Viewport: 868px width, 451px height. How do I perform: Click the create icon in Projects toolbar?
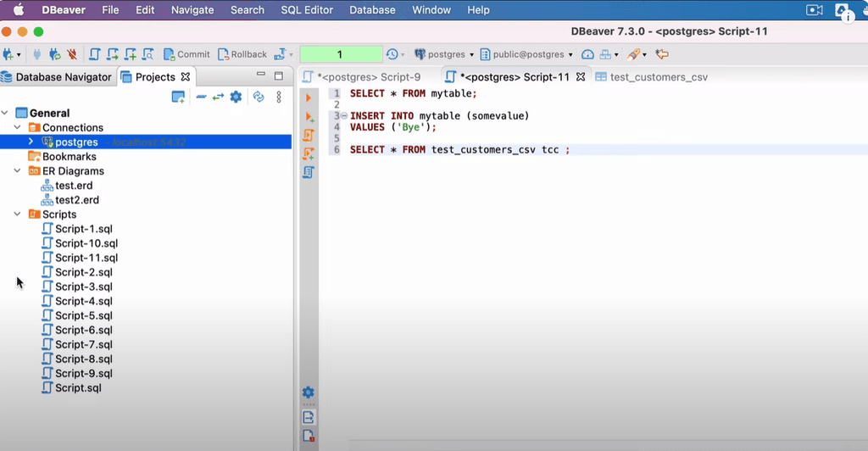pos(178,97)
